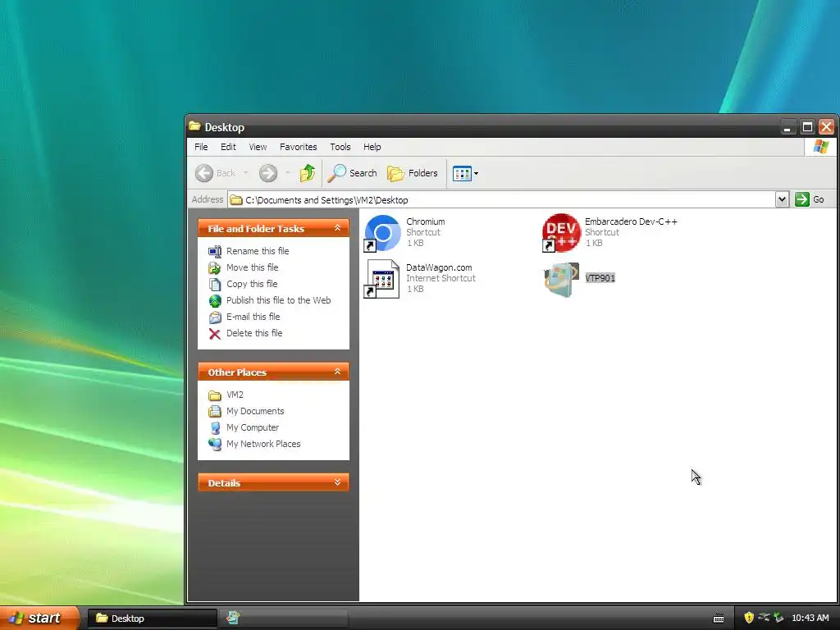This screenshot has height=630, width=840.
Task: Open the Edit menu
Action: click(228, 147)
